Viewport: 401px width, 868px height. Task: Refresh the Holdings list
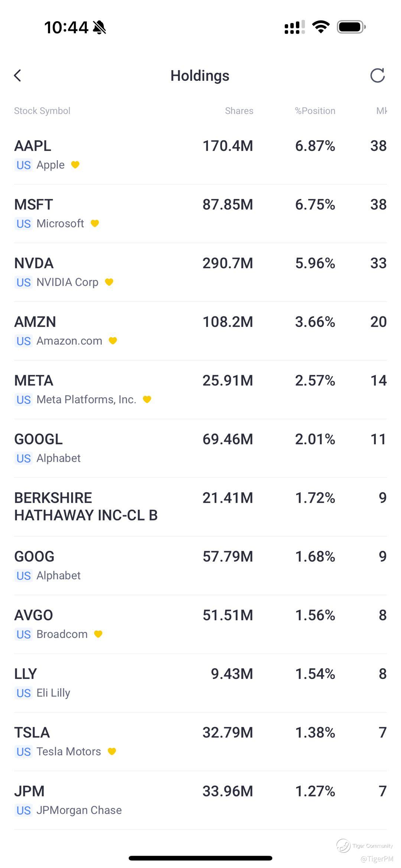point(377,76)
